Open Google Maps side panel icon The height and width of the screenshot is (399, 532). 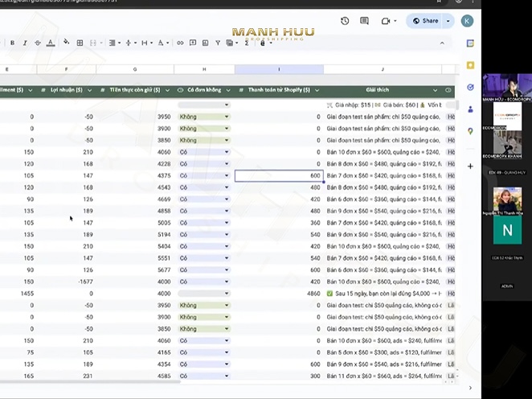click(x=470, y=130)
